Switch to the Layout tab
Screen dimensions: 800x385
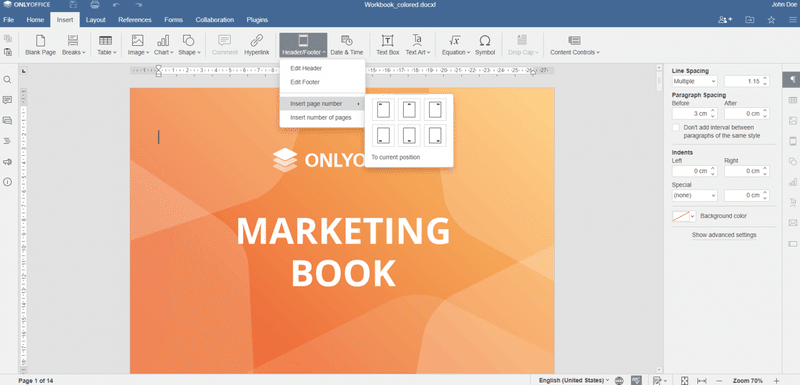click(x=95, y=20)
